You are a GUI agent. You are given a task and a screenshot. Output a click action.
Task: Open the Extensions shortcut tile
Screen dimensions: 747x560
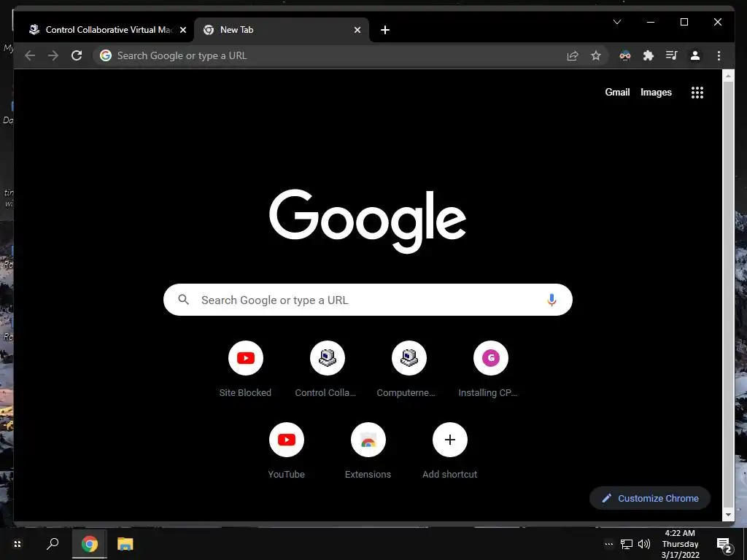pyautogui.click(x=368, y=451)
